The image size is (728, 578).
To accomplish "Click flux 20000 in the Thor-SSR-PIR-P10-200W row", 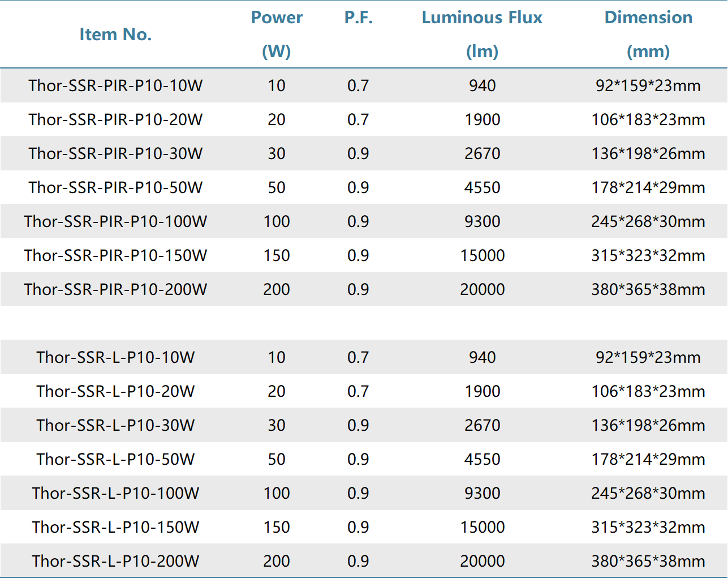I will 483,289.
